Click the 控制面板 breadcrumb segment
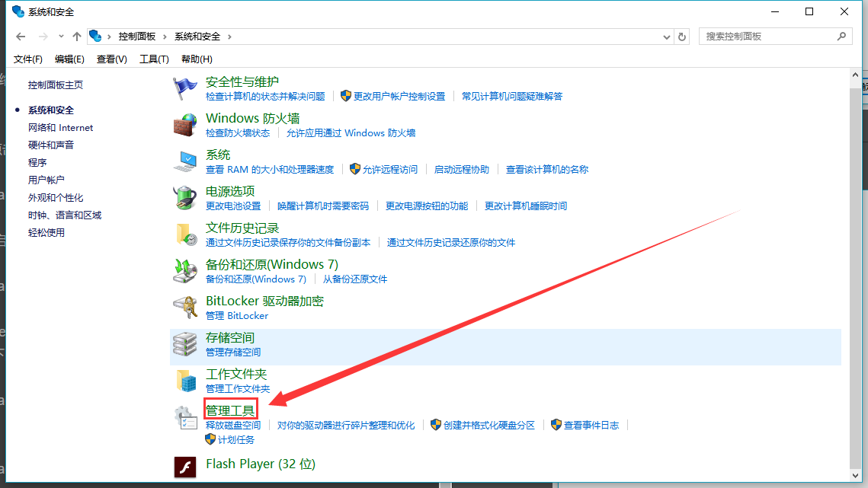The width and height of the screenshot is (868, 488). pos(136,37)
